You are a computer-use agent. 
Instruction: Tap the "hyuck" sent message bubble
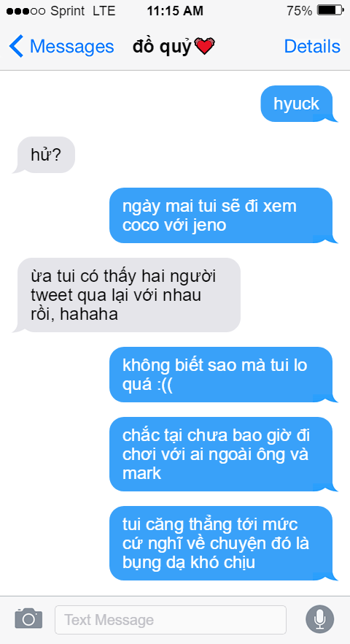click(299, 104)
